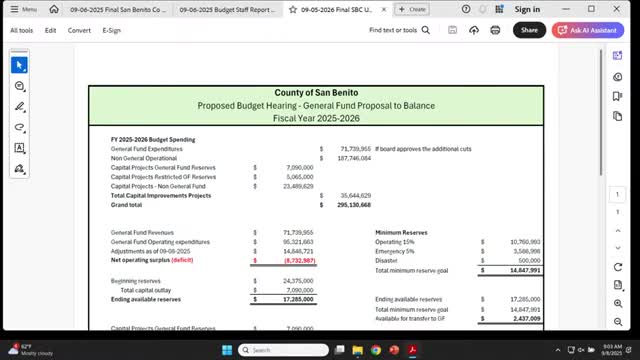Open page display options icon

click(618, 285)
